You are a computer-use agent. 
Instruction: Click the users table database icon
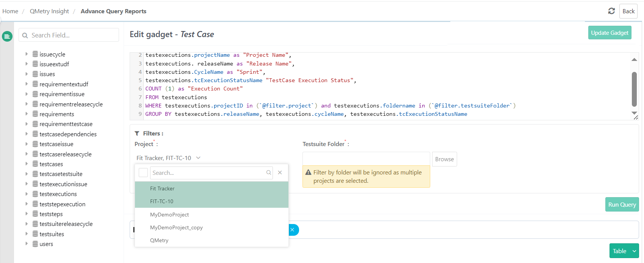coord(35,244)
